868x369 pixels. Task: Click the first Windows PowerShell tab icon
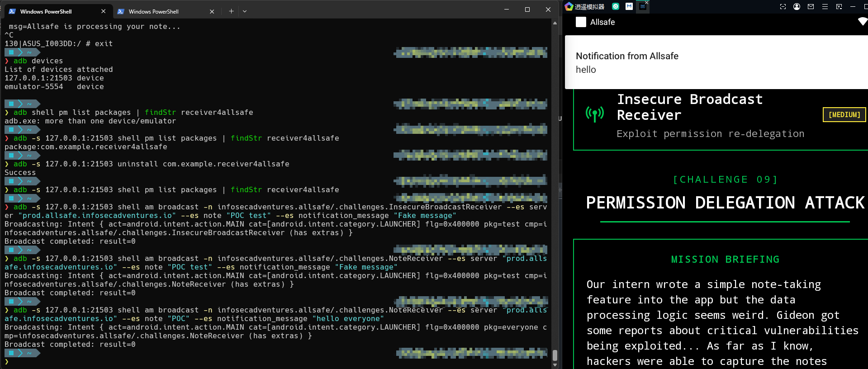12,11
